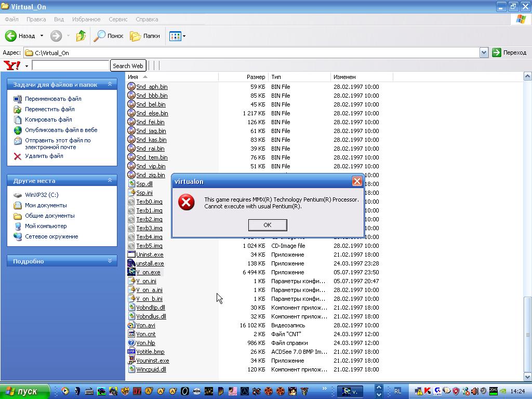Viewport: 532px width, 399px height.
Task: Select the Von.cnt file icon
Action: click(x=131, y=334)
